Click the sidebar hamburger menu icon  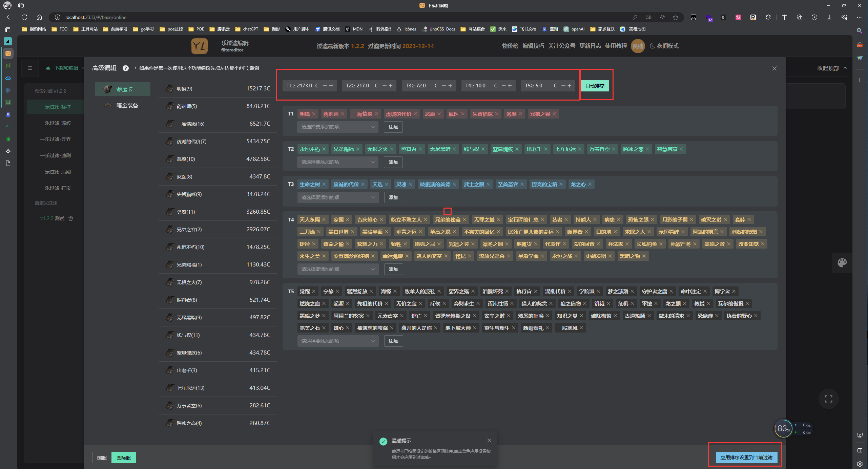(x=30, y=68)
